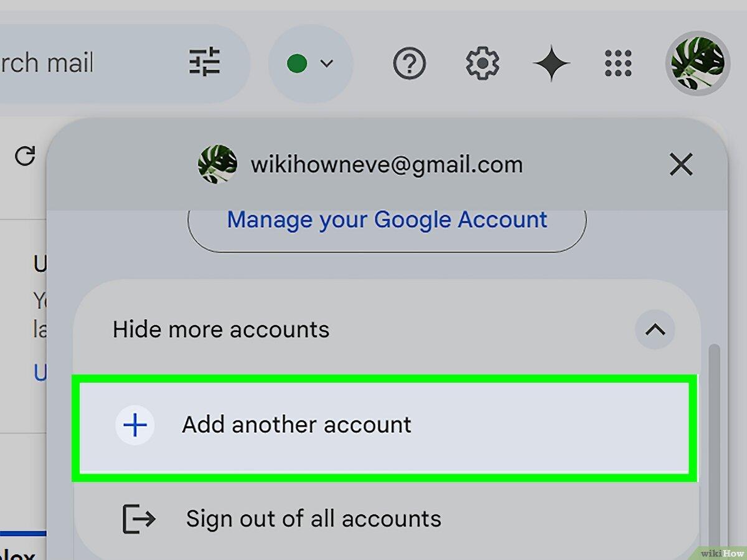This screenshot has height=560, width=747.
Task: Click the wikihowneve@gmail.com email text
Action: click(387, 165)
